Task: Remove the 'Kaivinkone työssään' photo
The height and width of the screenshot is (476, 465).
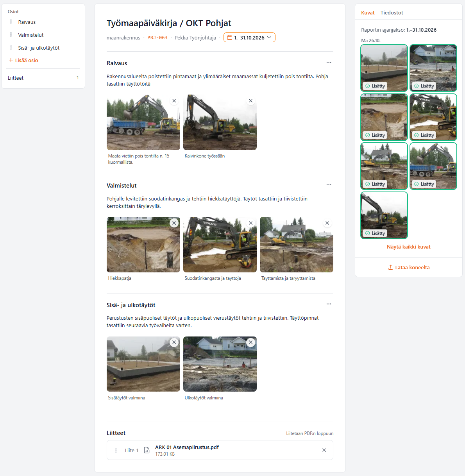Action: click(x=251, y=101)
